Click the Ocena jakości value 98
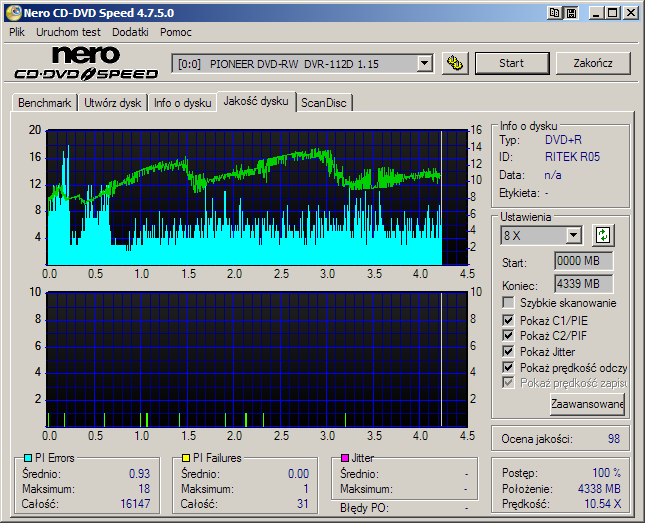 point(614,439)
